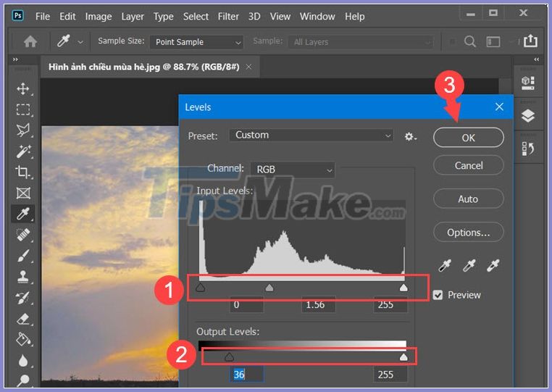
Task: Click the input shadows black slider handle
Action: (201, 288)
